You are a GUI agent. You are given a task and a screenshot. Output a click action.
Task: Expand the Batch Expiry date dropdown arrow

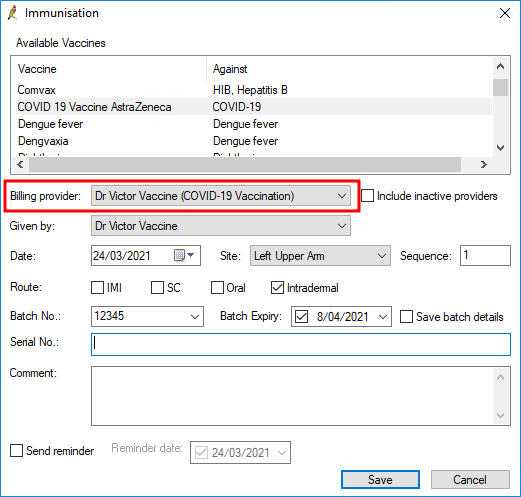point(383,317)
